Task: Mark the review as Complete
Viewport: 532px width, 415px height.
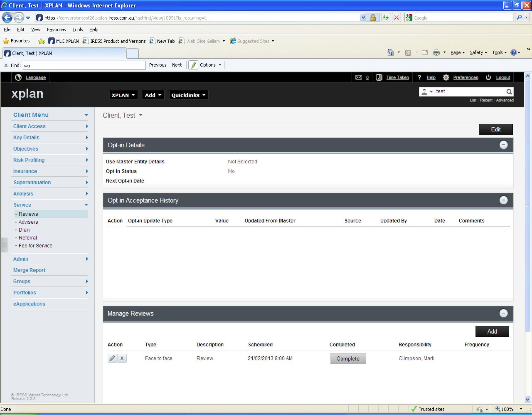Action: (x=348, y=359)
